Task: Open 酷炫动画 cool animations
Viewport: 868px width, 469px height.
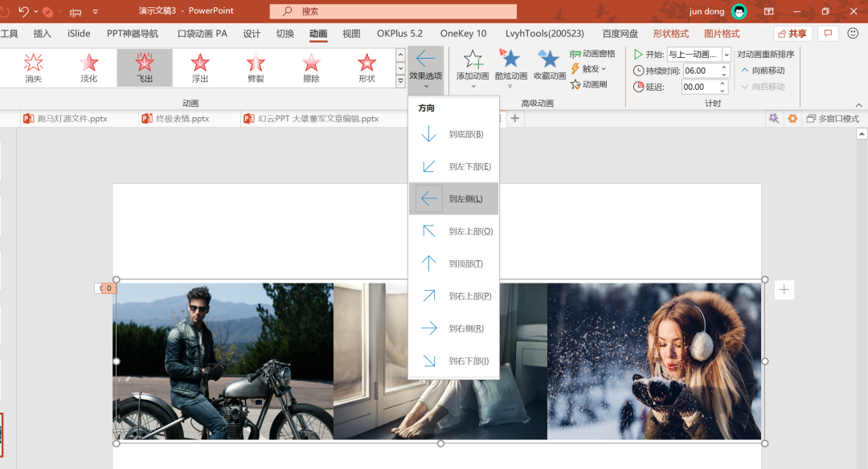Action: (x=511, y=70)
